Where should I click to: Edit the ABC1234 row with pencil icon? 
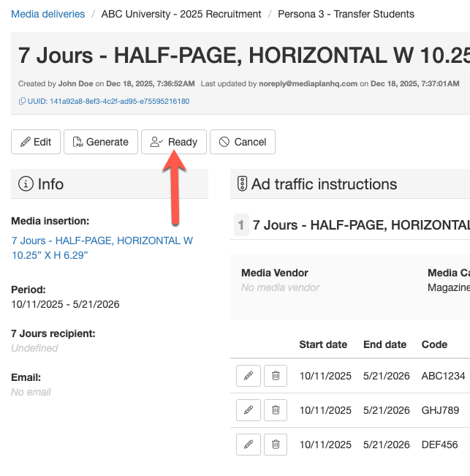pos(249,376)
